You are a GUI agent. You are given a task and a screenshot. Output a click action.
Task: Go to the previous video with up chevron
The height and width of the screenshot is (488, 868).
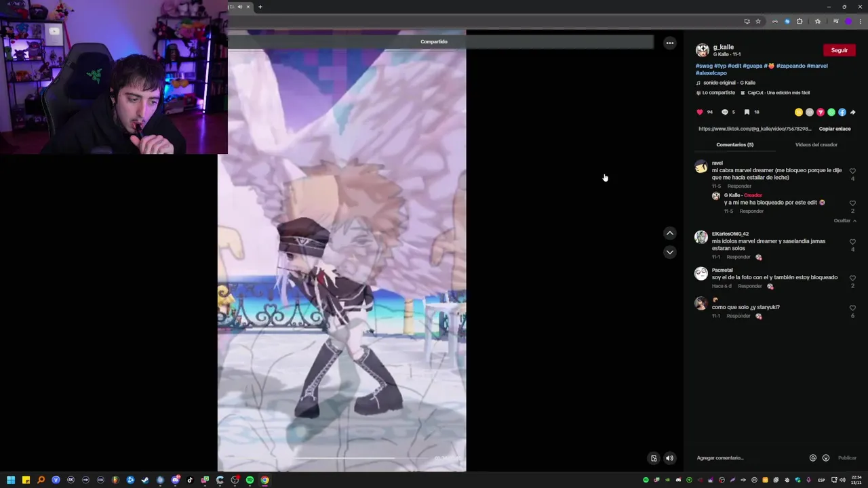pos(670,233)
